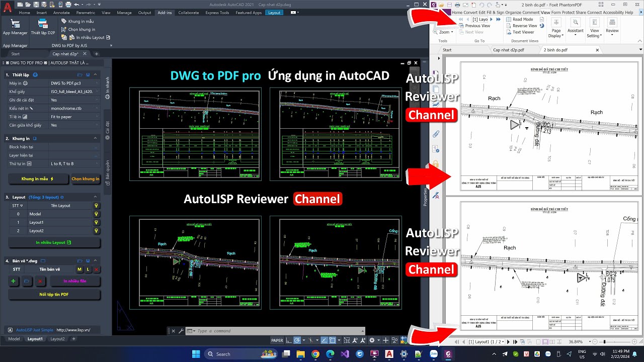Open Máy in dropdown DWG To PDF.pc3
The height and width of the screenshot is (362, 644).
(74, 83)
